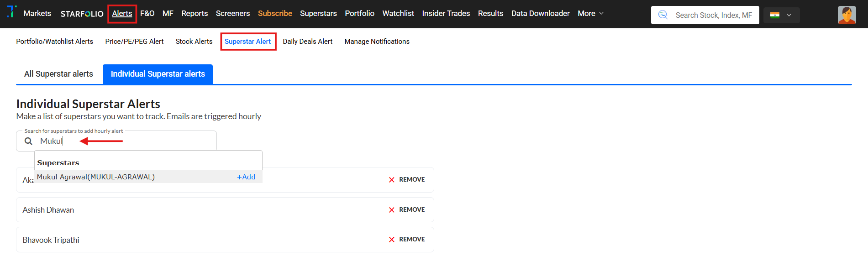This screenshot has height=272, width=868.
Task: Focus the Search Stock, Index, MF box
Action: pos(713,15)
